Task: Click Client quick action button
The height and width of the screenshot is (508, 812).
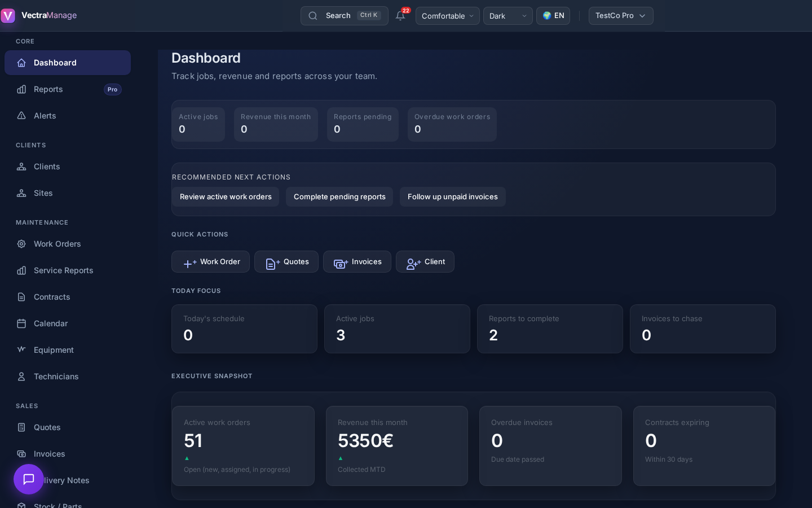Action: coord(425,262)
